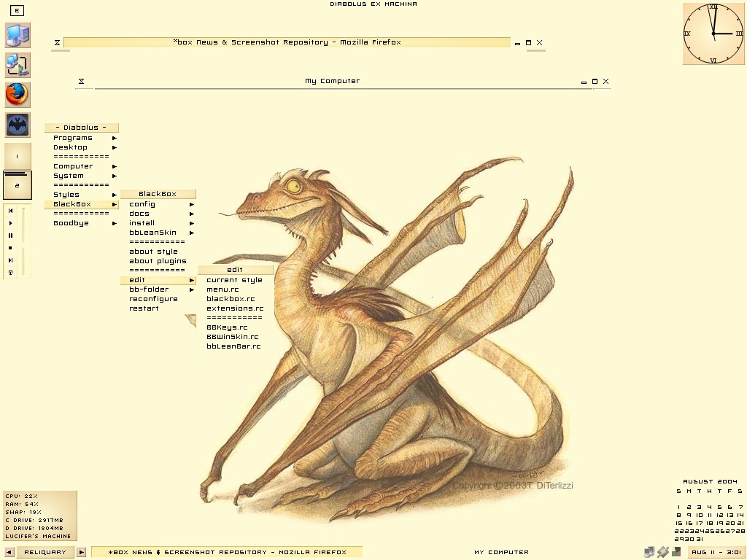Select workspace 2 in pager
Viewport: 747px width, 560px height.
[18, 184]
